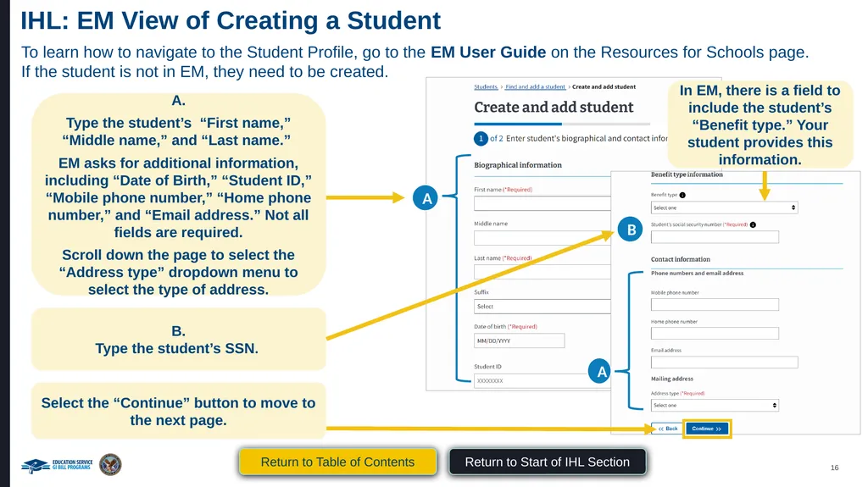868x487 pixels.
Task: Open the Address type dropdown
Action: click(715, 405)
